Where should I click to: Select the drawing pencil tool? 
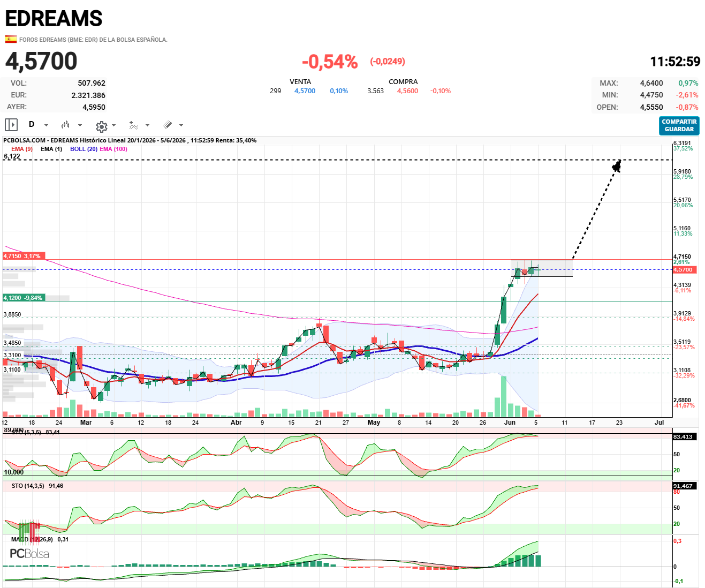(x=168, y=125)
